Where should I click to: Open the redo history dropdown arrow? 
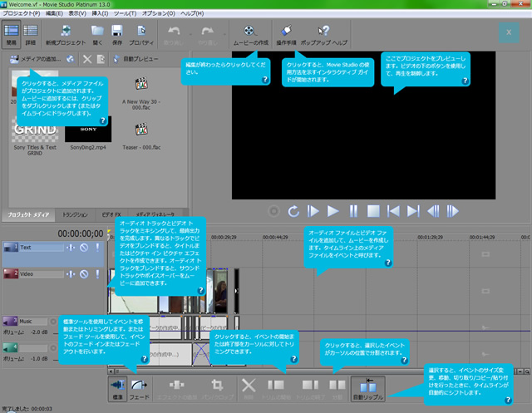[x=224, y=34]
